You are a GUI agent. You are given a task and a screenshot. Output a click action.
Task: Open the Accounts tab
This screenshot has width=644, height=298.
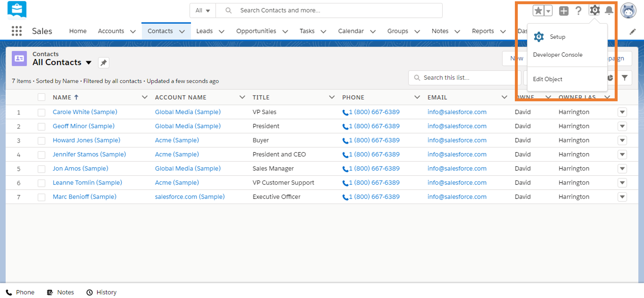[111, 31]
